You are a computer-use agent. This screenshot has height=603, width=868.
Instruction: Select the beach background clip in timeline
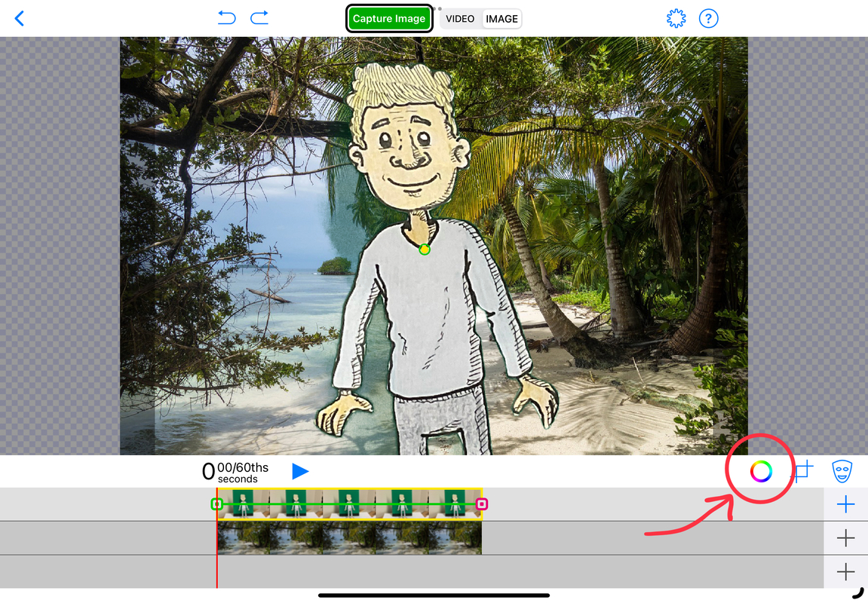348,538
